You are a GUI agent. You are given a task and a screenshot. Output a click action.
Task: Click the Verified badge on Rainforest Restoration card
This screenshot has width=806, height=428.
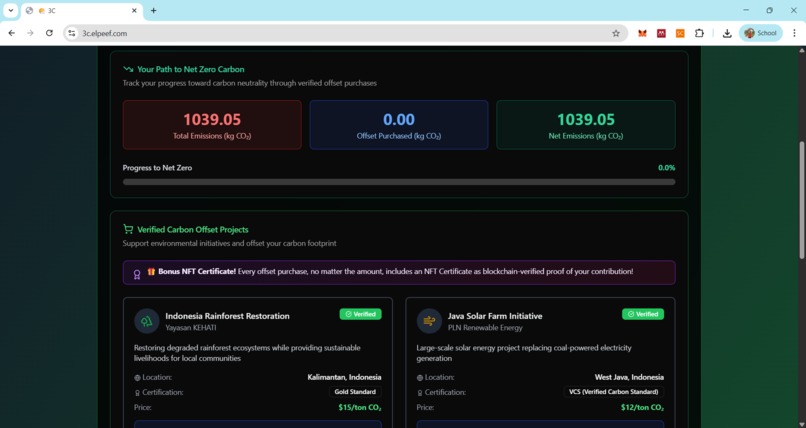360,314
